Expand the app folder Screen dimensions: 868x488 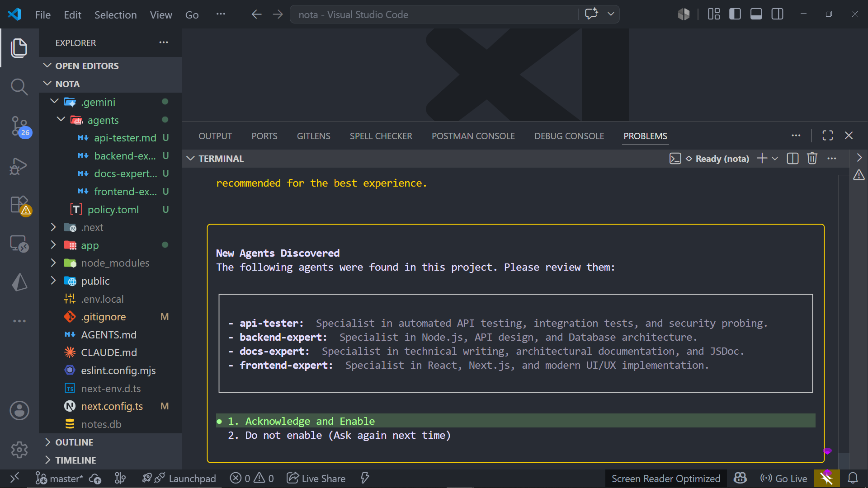click(53, 245)
